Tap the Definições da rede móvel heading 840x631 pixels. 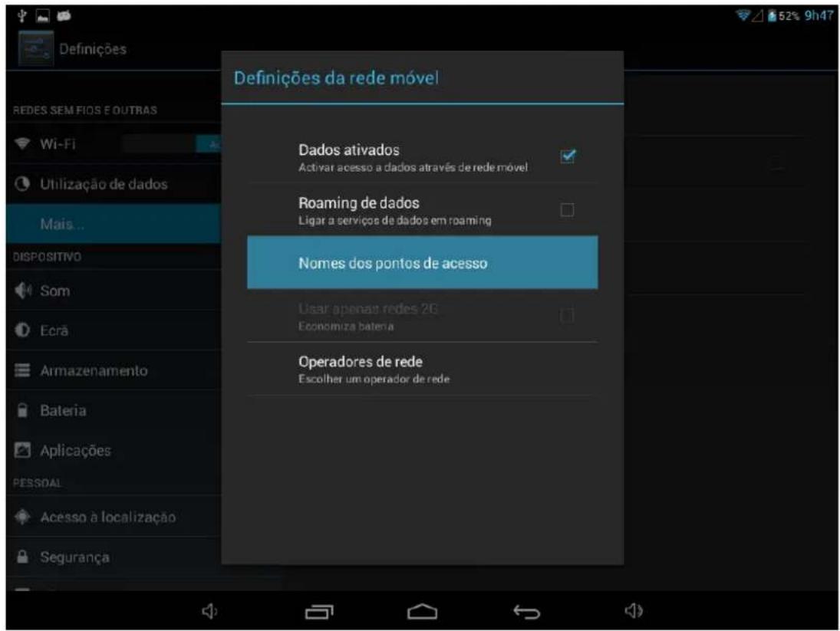336,78
